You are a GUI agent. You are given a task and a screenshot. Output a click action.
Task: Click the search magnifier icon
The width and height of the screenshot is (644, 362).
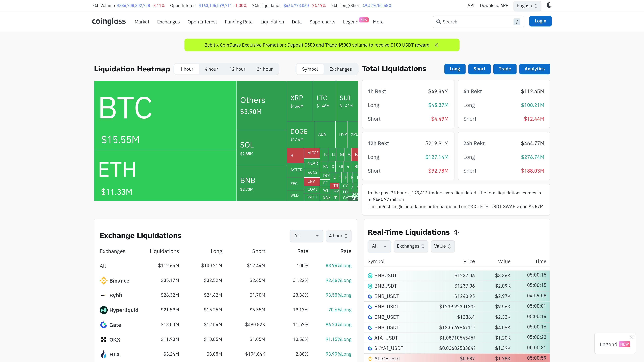[x=439, y=22]
